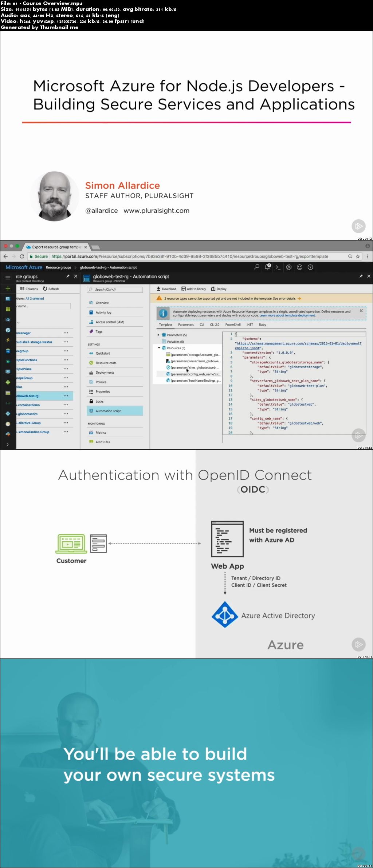Open Activity log in blade menu
373x868 pixels.
115,312
